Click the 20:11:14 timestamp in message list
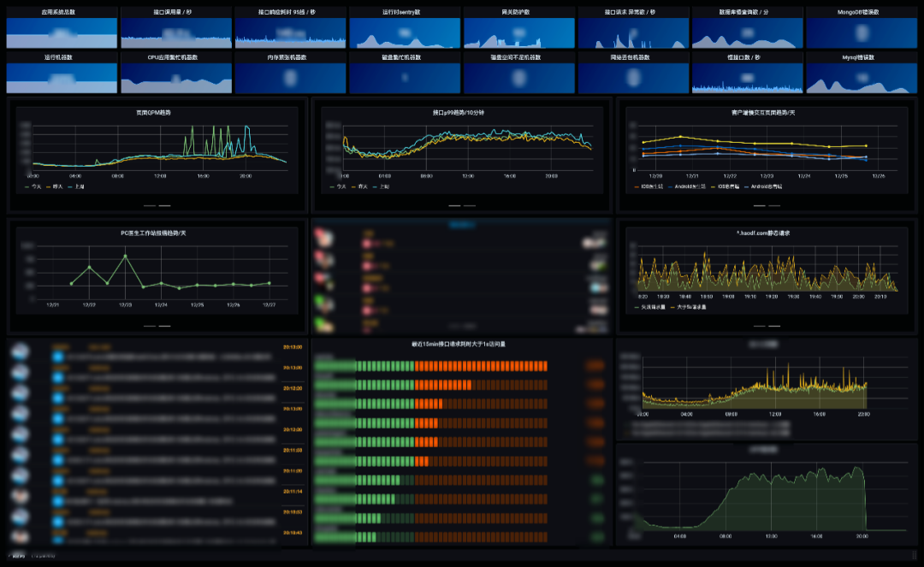Image resolution: width=924 pixels, height=567 pixels. [293, 491]
